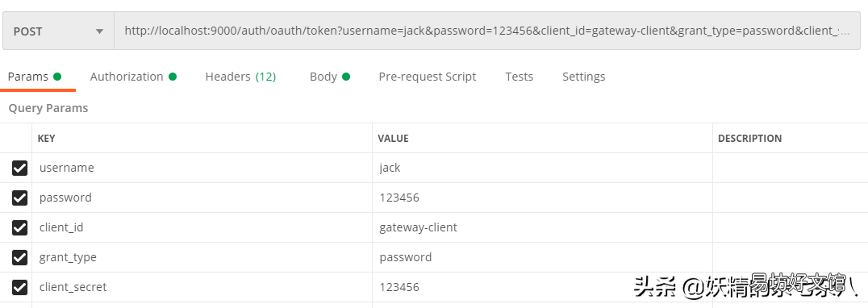Switch to the Body tab
868x308 pixels.
(329, 77)
